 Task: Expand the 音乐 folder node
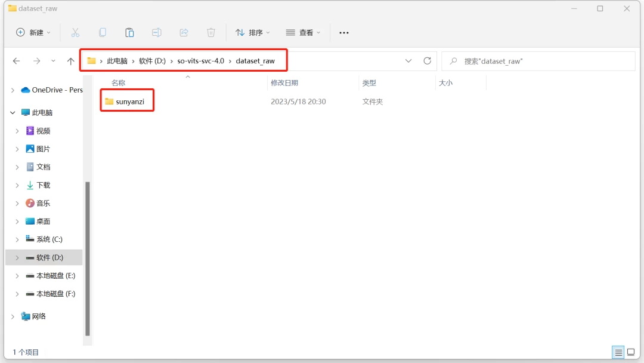click(17, 204)
